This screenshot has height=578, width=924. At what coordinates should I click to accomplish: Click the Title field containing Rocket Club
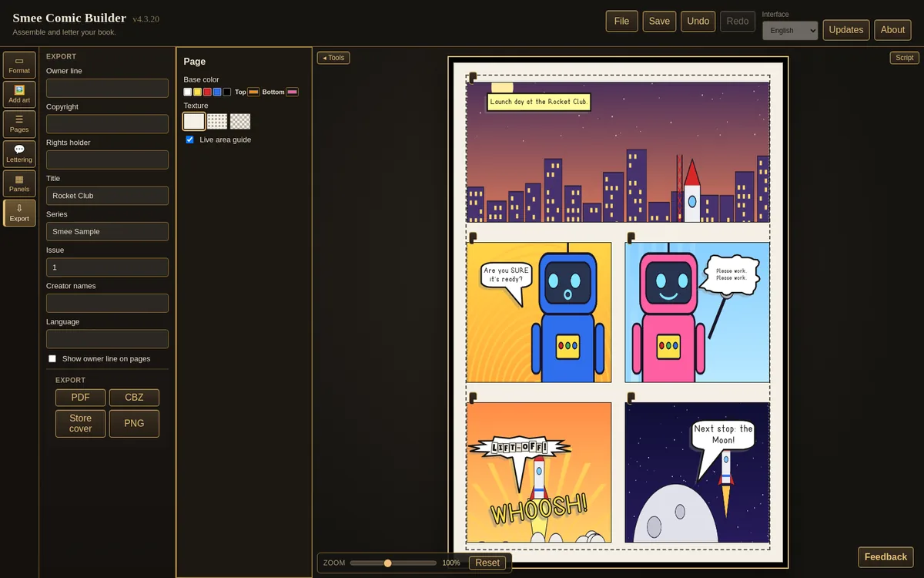[x=107, y=196]
